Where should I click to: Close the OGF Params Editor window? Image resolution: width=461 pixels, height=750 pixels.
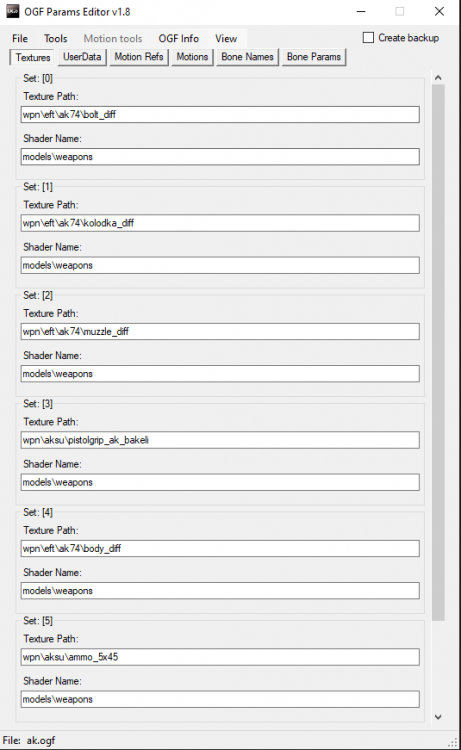click(439, 11)
